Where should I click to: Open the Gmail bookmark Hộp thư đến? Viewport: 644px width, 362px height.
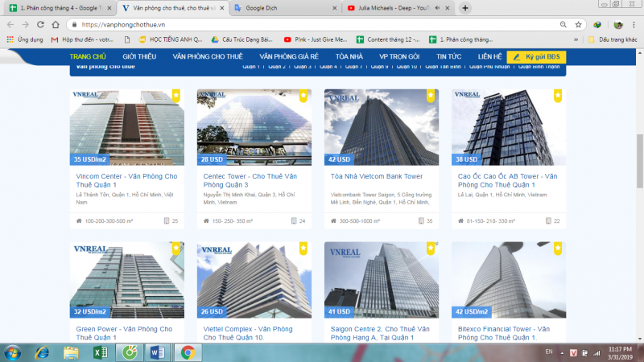[82, 39]
